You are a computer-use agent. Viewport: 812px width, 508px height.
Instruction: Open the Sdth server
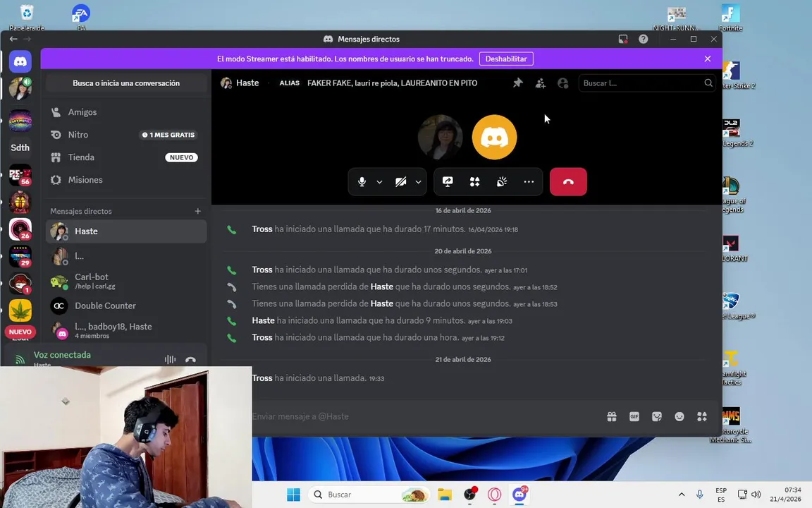(20, 147)
